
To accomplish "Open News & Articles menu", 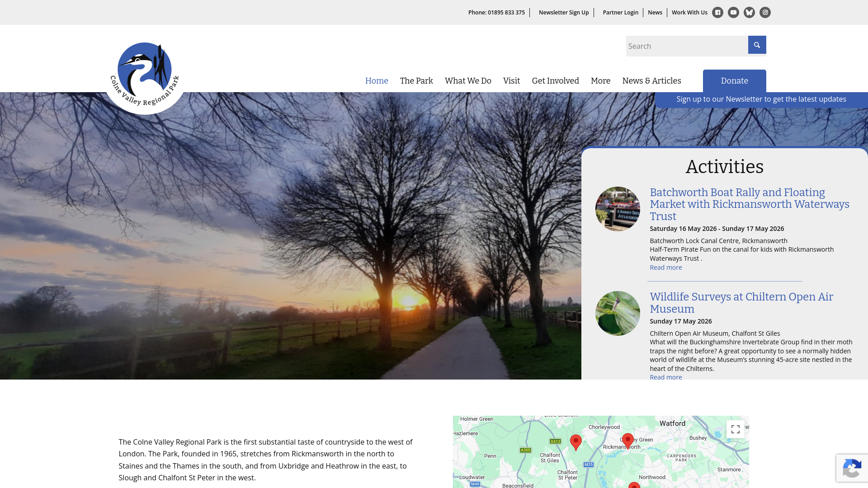I will (x=651, y=81).
